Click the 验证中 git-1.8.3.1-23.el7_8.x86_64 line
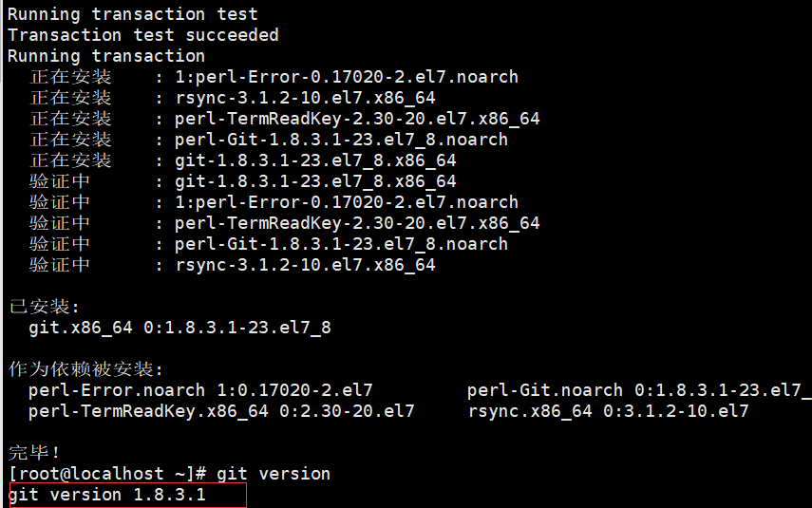The height and width of the screenshot is (508, 812). (243, 181)
